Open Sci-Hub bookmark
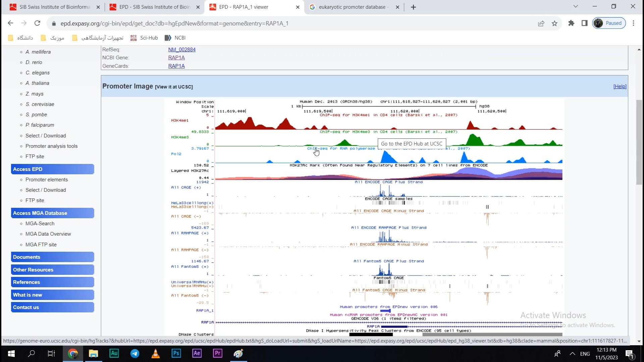Viewport: 644px width, 362px height. tap(144, 38)
